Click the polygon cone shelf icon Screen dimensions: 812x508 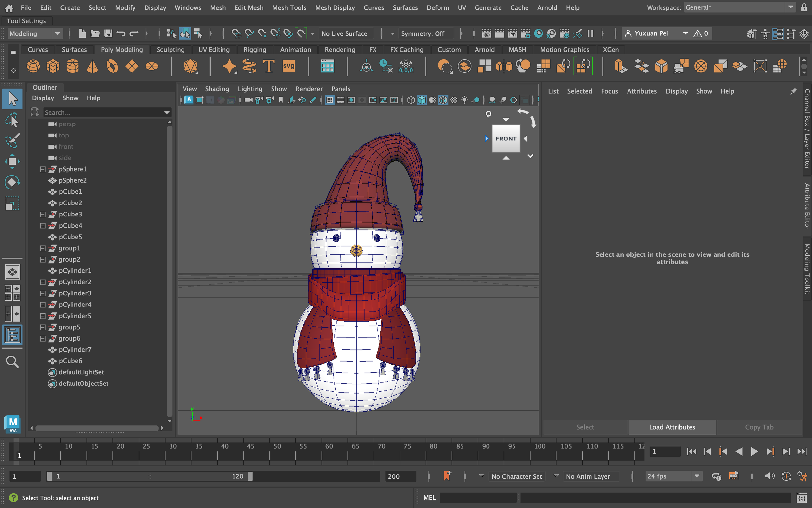92,66
